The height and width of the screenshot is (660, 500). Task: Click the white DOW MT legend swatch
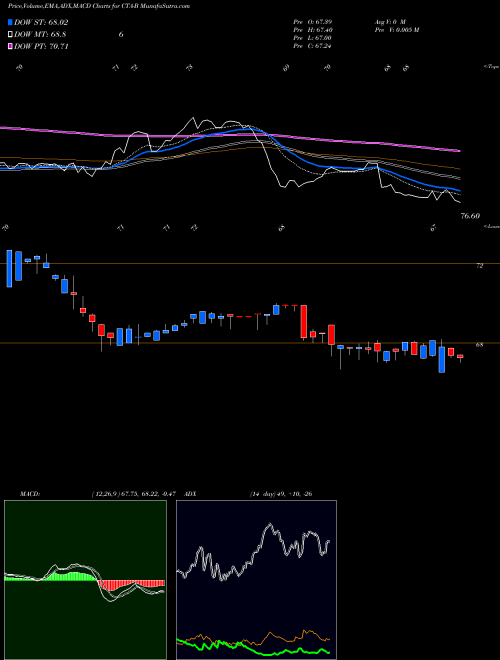pos(11,35)
